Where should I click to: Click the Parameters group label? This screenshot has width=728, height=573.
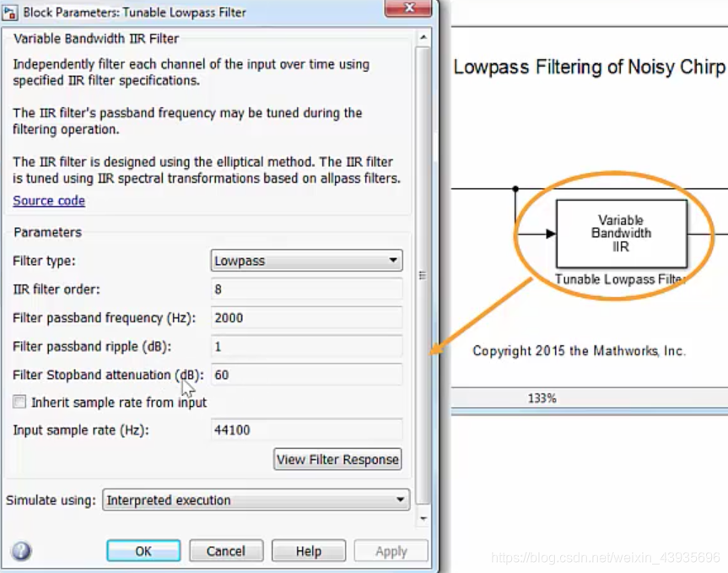pyautogui.click(x=47, y=232)
